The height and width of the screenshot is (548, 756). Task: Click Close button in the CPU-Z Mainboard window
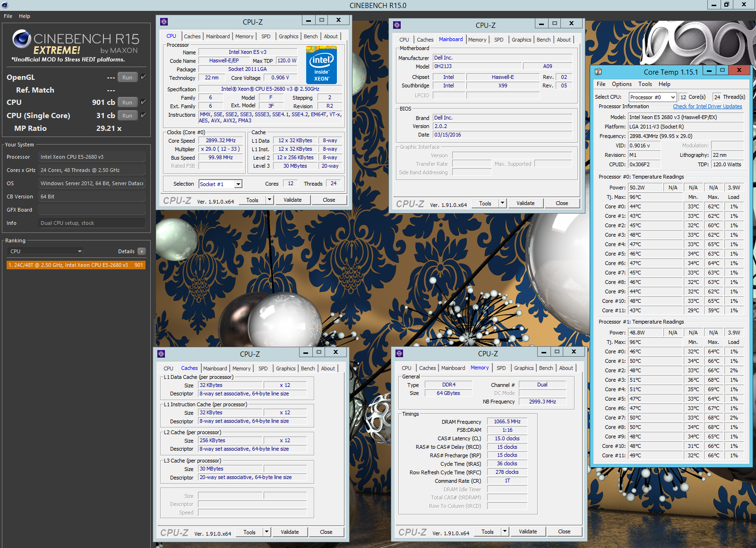(562, 203)
